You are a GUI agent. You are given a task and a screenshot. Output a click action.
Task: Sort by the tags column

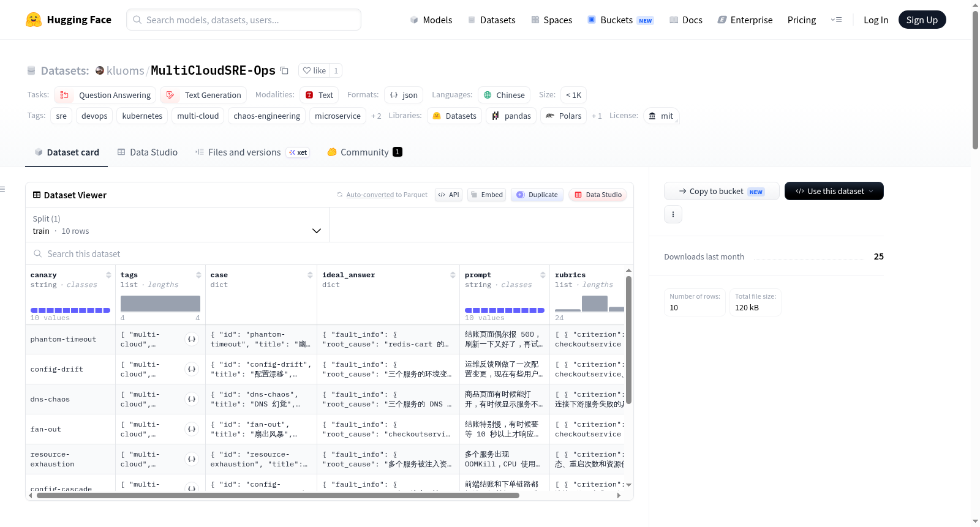click(x=198, y=275)
